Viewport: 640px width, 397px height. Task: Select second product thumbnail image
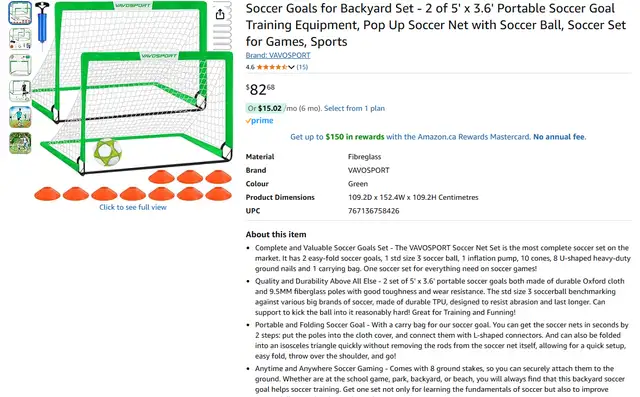(x=20, y=39)
